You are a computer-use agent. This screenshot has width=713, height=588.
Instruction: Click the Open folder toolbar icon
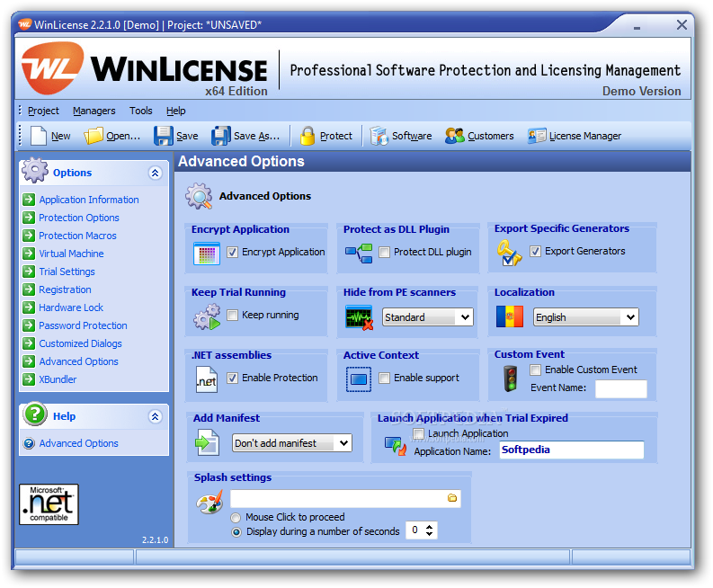tap(94, 136)
